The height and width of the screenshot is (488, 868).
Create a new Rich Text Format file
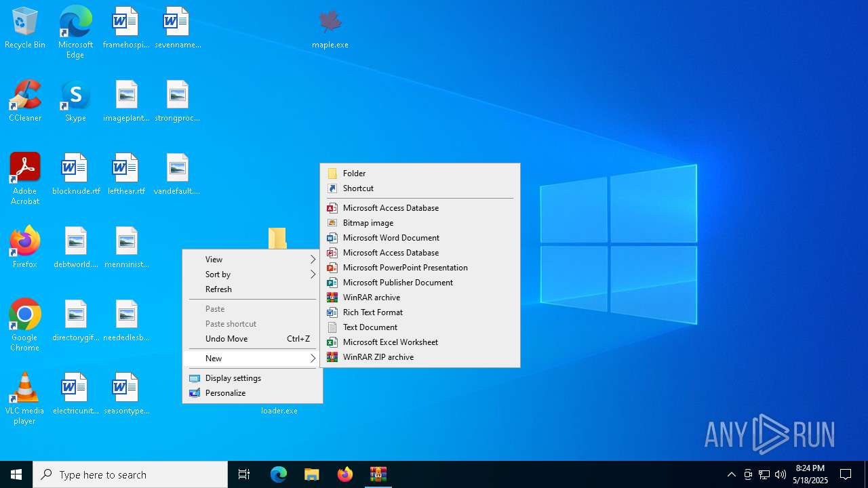pyautogui.click(x=420, y=312)
